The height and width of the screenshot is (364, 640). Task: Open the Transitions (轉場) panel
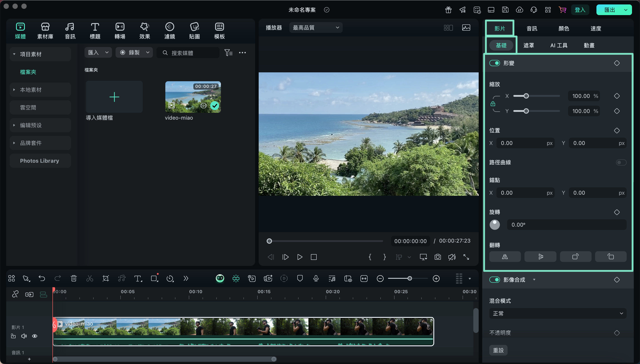click(120, 30)
